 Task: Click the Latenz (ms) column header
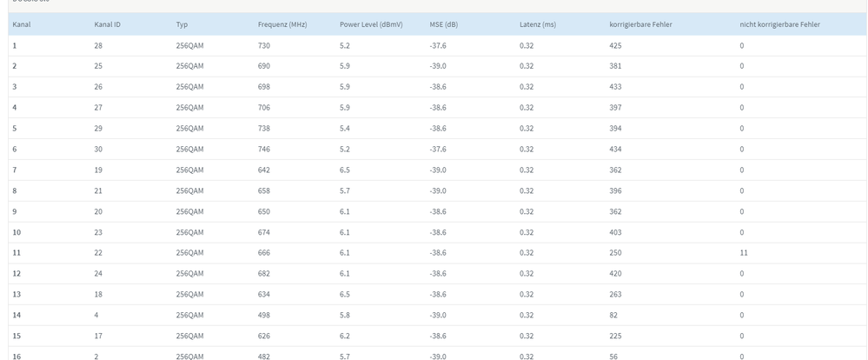[x=540, y=24]
